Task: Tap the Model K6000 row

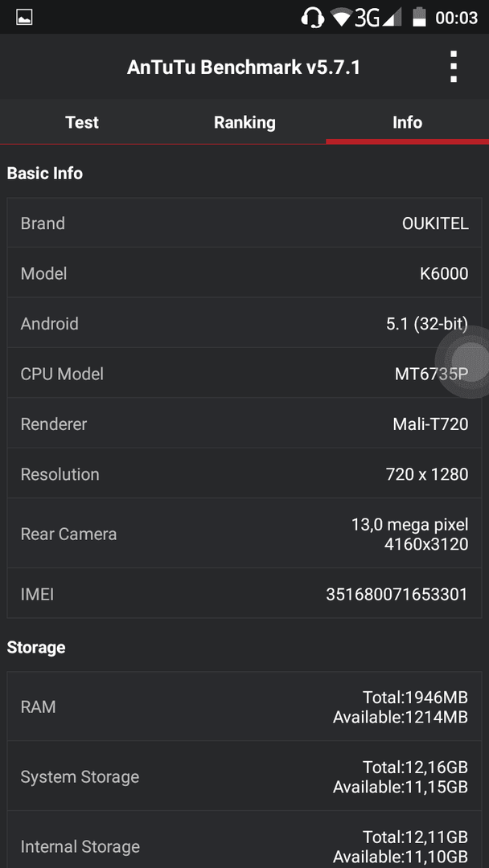Action: 244,273
